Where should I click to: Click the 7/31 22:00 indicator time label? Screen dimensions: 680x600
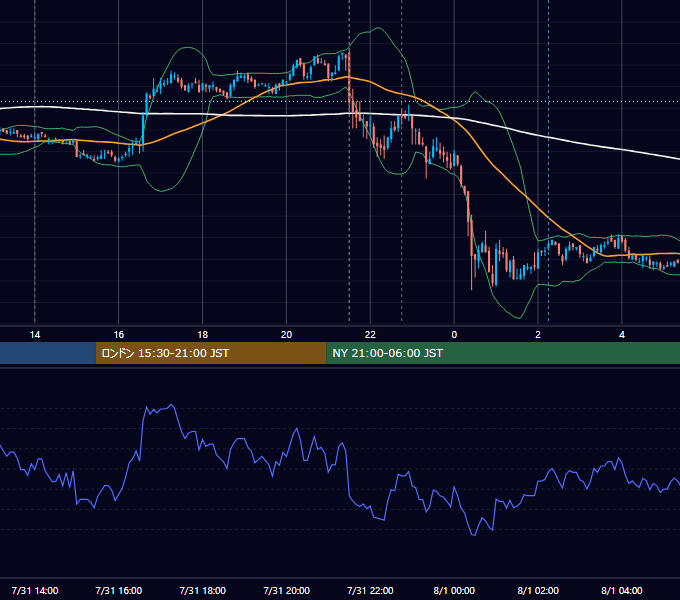click(x=370, y=590)
